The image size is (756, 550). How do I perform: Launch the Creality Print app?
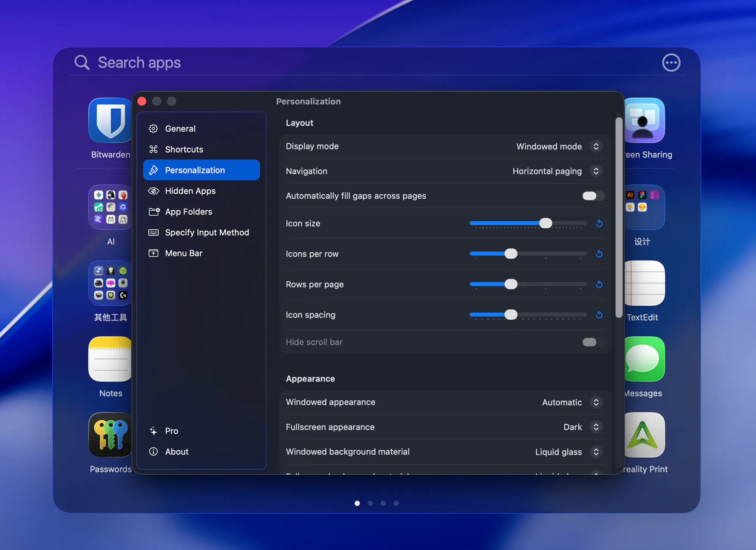644,435
